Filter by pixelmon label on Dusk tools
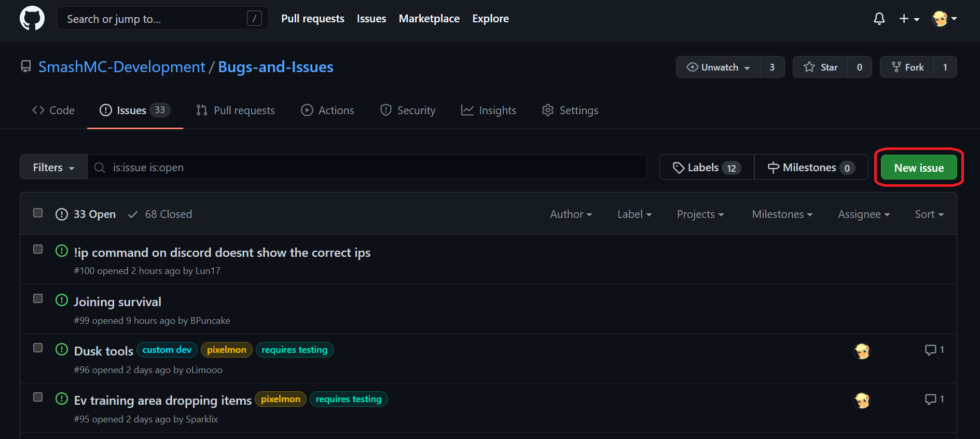Image resolution: width=980 pixels, height=439 pixels. (227, 350)
